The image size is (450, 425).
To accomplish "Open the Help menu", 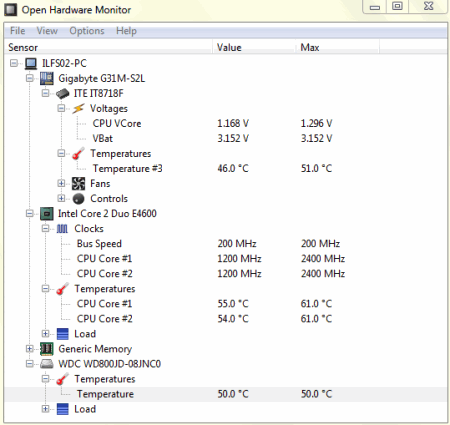I will [x=126, y=31].
